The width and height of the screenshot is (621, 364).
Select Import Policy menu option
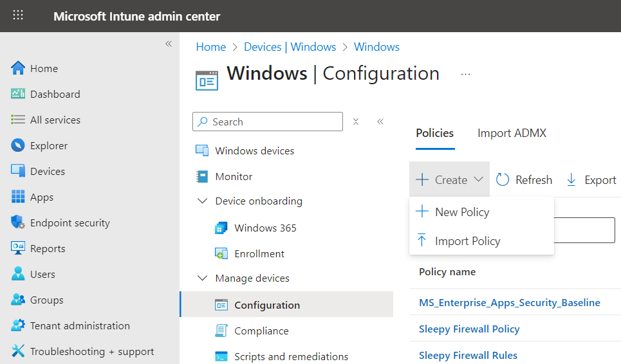click(x=467, y=241)
